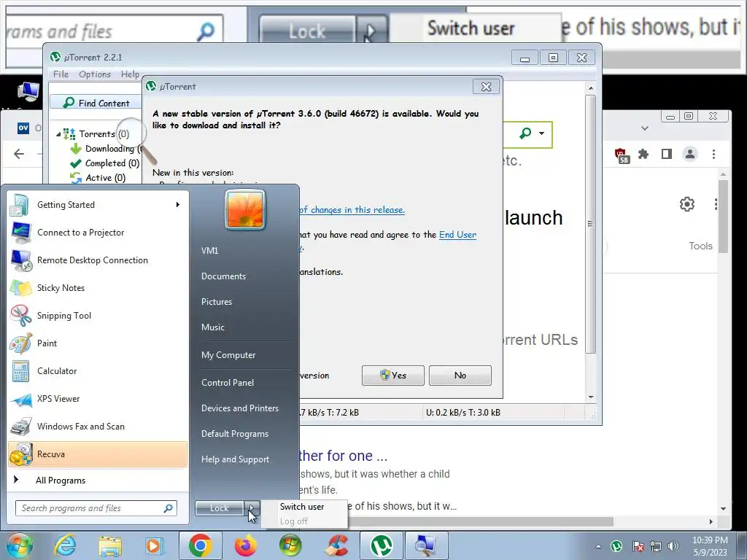This screenshot has width=747, height=560.
Task: Open Documents from Start menu
Action: [x=223, y=276]
